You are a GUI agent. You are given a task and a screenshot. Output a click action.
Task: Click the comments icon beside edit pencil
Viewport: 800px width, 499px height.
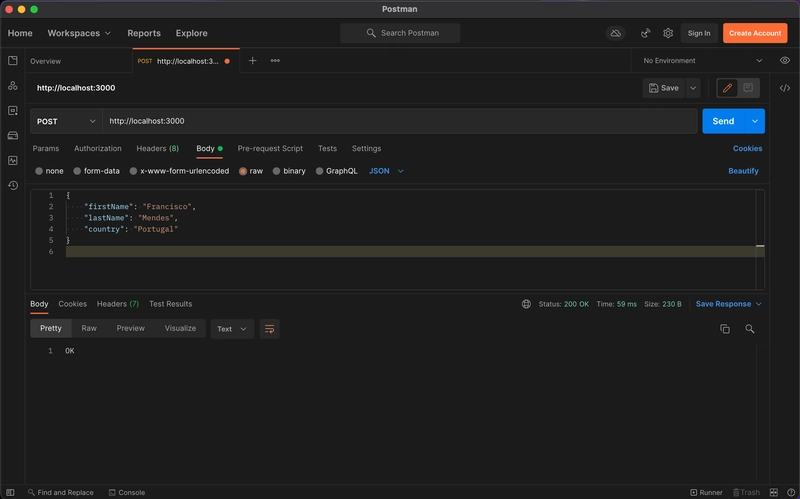pyautogui.click(x=748, y=88)
